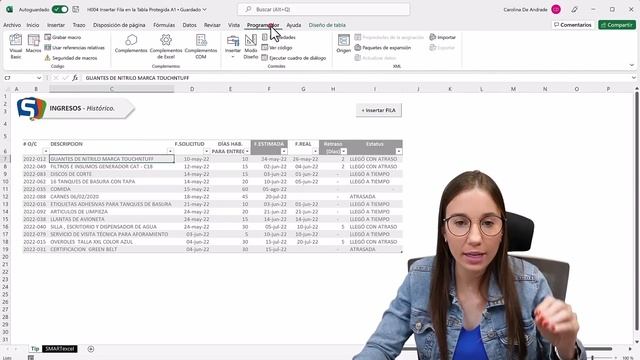Viewport: 640px width, 360px height.
Task: Click the status bar macro record icon
Action: click(x=31, y=358)
